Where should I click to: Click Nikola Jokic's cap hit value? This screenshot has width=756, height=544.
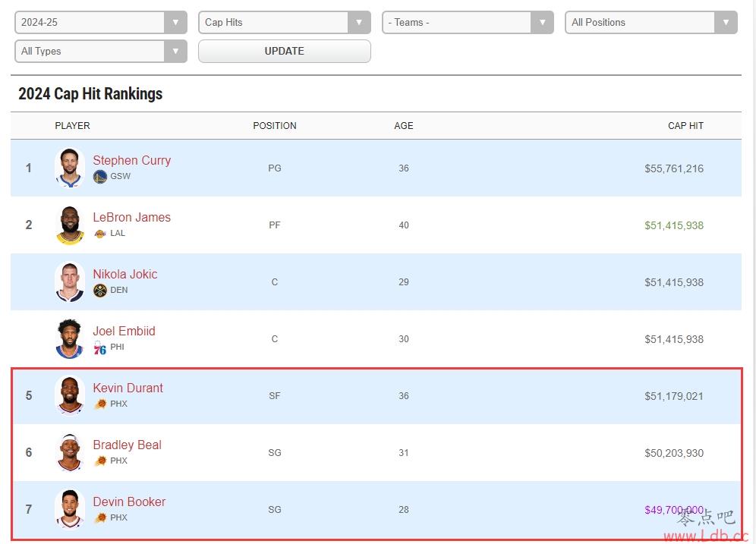[674, 282]
